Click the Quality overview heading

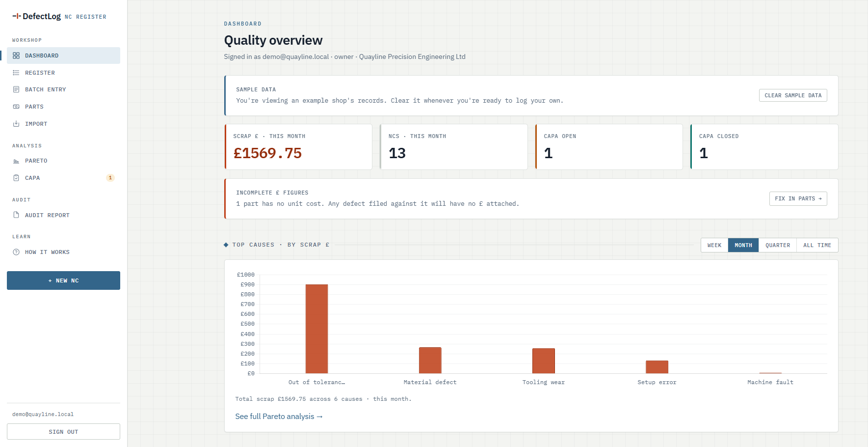[x=273, y=40]
